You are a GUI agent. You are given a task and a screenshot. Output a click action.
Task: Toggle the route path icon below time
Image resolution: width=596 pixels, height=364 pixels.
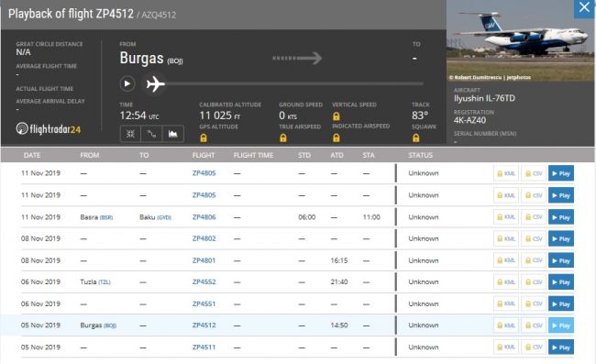tap(151, 134)
